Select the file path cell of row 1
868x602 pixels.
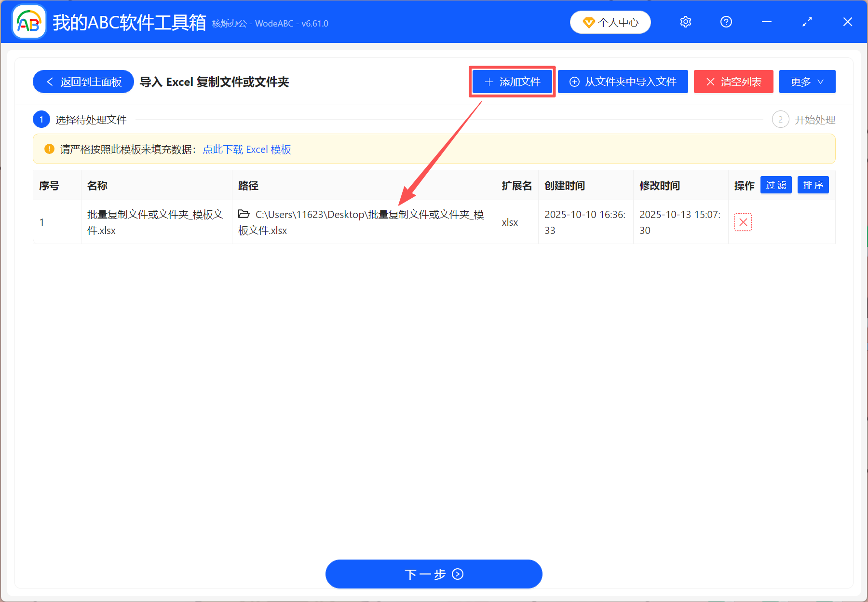tap(364, 222)
